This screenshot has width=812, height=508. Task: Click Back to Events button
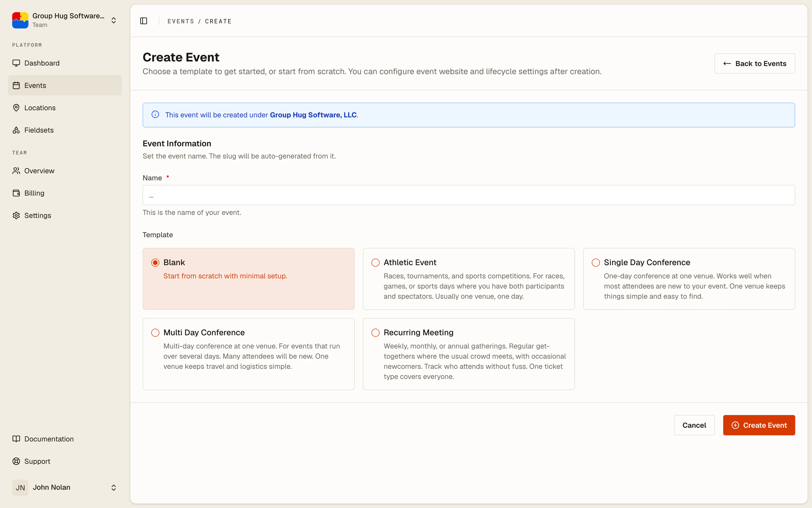[755, 63]
